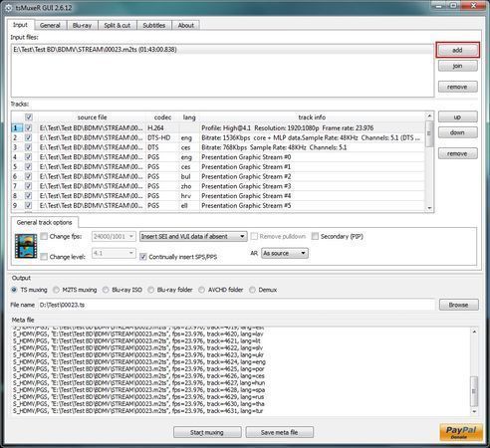Click the PayPal Donate icon
Image resolution: width=490 pixels, height=448 pixels.
coord(460,432)
